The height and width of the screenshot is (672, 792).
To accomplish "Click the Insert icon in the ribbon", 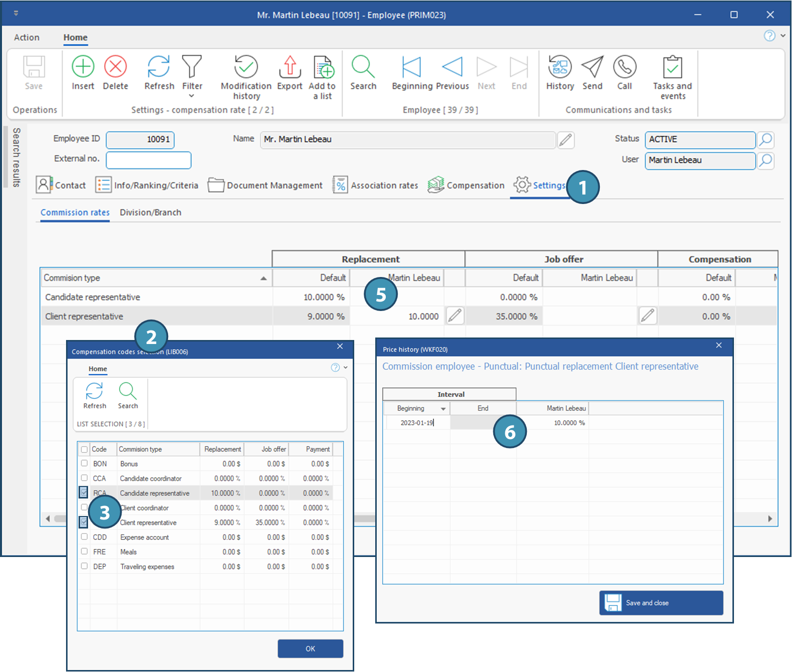I will pos(83,67).
